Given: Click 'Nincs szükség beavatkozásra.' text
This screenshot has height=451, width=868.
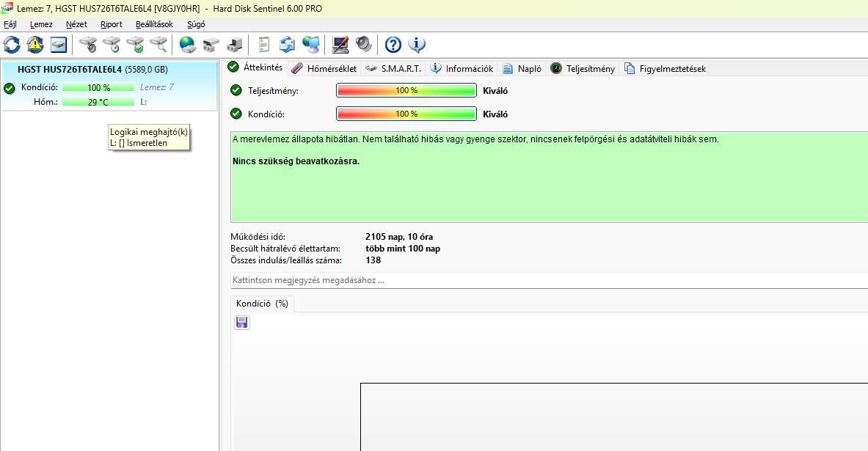Looking at the screenshot, I should [296, 161].
